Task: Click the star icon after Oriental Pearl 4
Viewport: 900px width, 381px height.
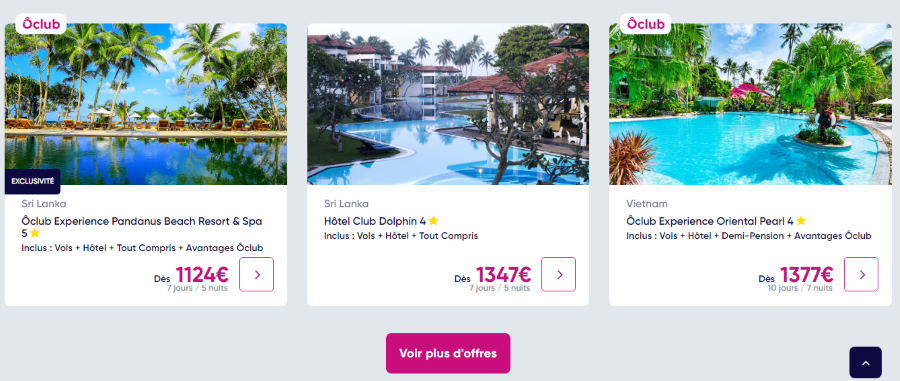Action: [x=801, y=221]
